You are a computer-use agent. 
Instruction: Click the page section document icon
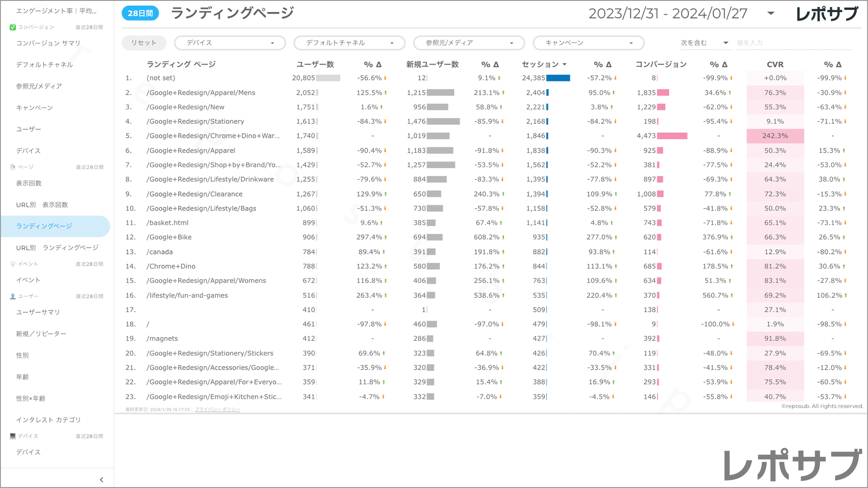pyautogui.click(x=13, y=167)
